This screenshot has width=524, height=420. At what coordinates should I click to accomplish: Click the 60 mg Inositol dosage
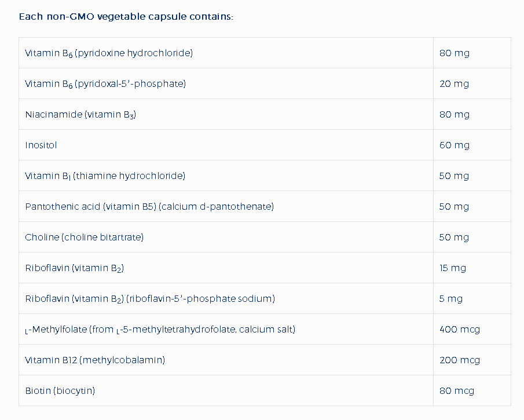454,145
